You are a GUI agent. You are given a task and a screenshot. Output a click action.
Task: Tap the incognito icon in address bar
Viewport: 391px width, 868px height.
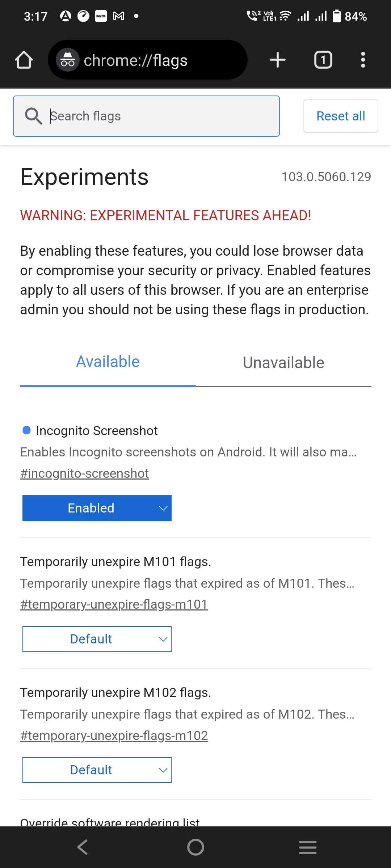(x=68, y=60)
